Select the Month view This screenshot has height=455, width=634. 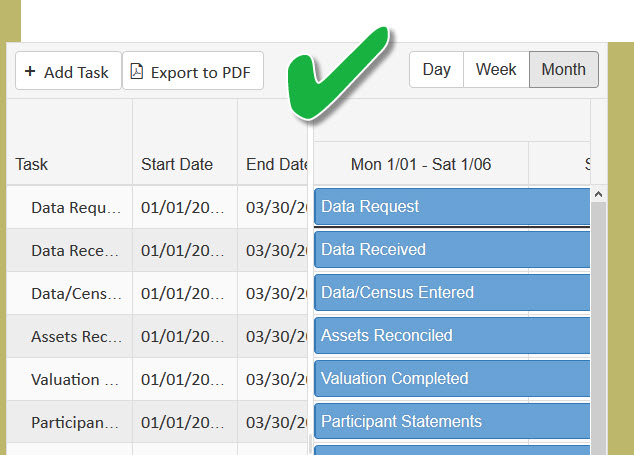click(564, 70)
